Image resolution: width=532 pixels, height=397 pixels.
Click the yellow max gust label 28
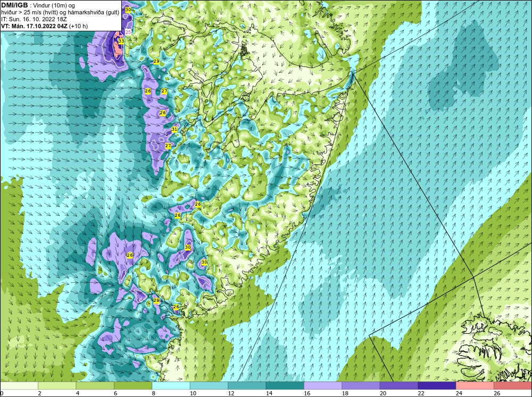(156, 300)
